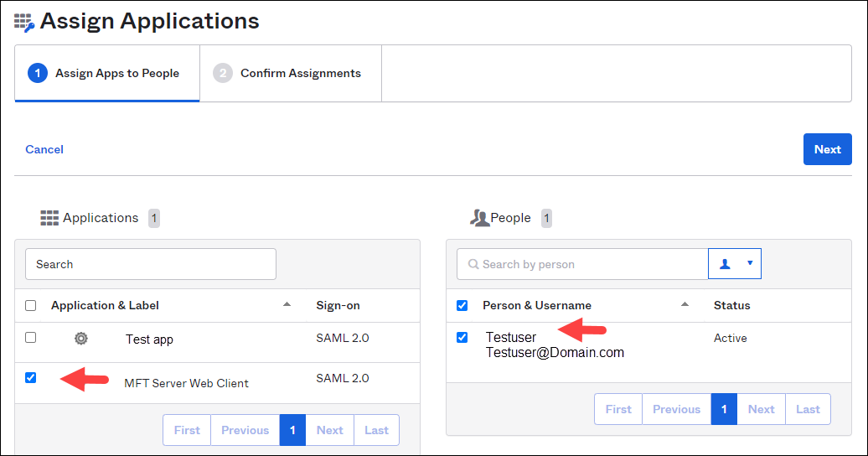Viewport: 868px width, 456px height.
Task: Open the person filter type dropdown
Action: [735, 263]
